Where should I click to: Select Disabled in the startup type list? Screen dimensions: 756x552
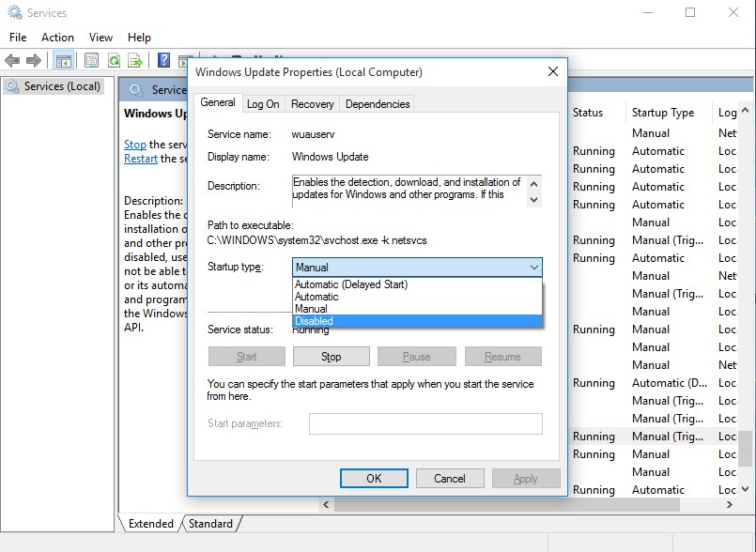tap(417, 321)
